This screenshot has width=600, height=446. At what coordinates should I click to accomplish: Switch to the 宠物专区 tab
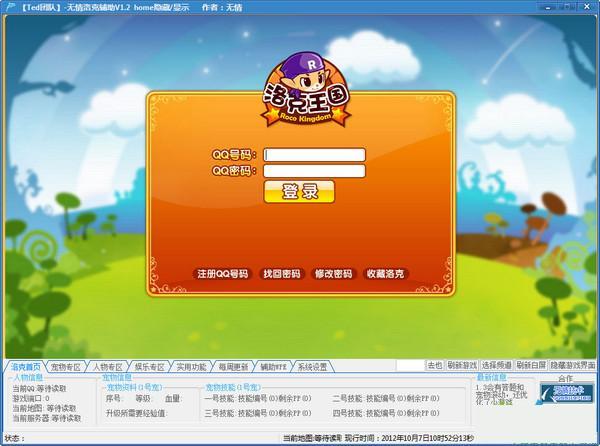(66, 367)
